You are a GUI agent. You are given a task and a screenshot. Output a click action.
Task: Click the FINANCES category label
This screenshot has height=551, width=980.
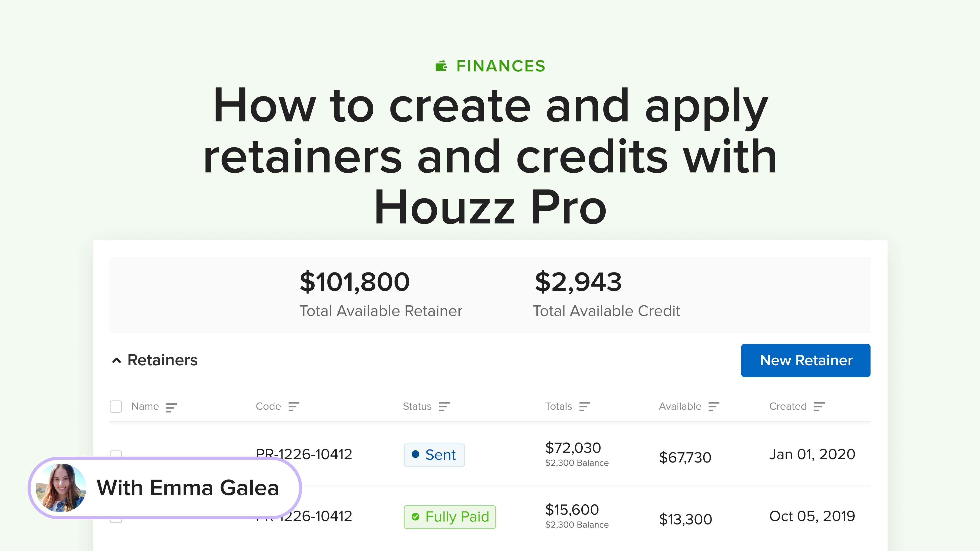(x=501, y=66)
